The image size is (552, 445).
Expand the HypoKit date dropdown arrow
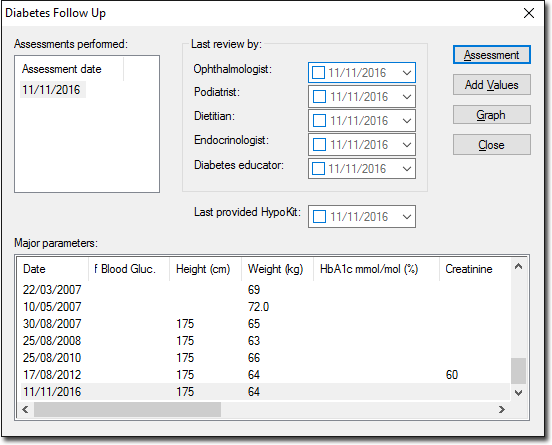(407, 217)
